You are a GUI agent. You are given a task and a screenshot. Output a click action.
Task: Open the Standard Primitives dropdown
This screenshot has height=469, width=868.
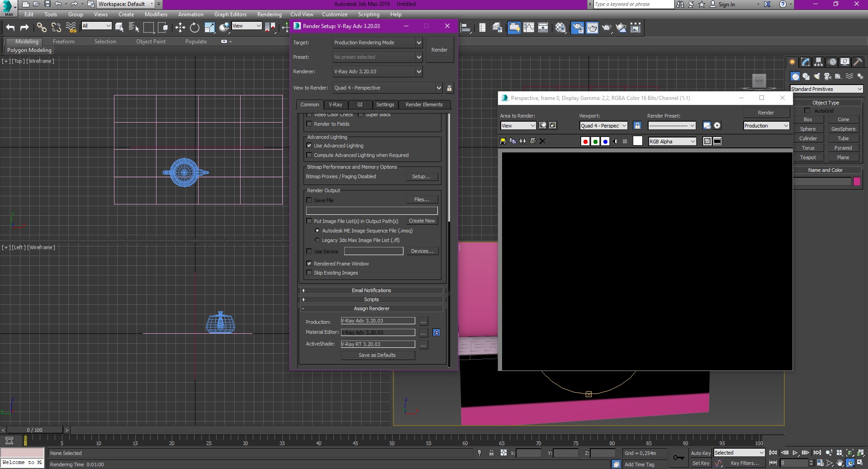click(x=826, y=89)
